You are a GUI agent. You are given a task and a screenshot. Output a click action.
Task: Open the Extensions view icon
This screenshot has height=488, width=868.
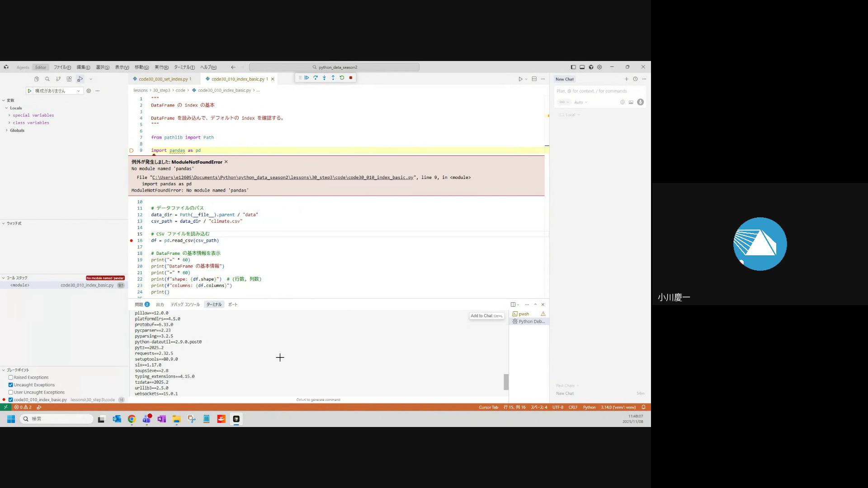tap(69, 79)
